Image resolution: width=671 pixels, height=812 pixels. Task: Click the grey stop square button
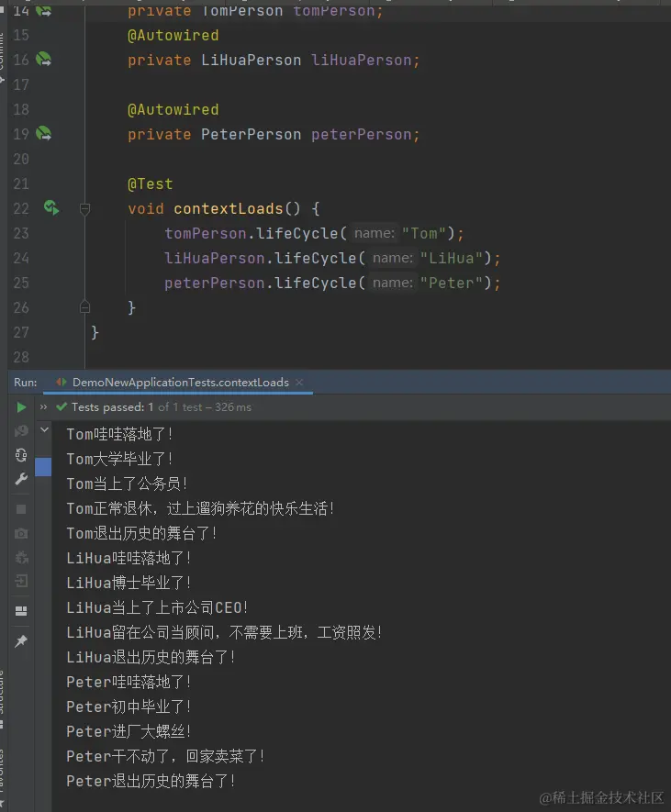(21, 509)
